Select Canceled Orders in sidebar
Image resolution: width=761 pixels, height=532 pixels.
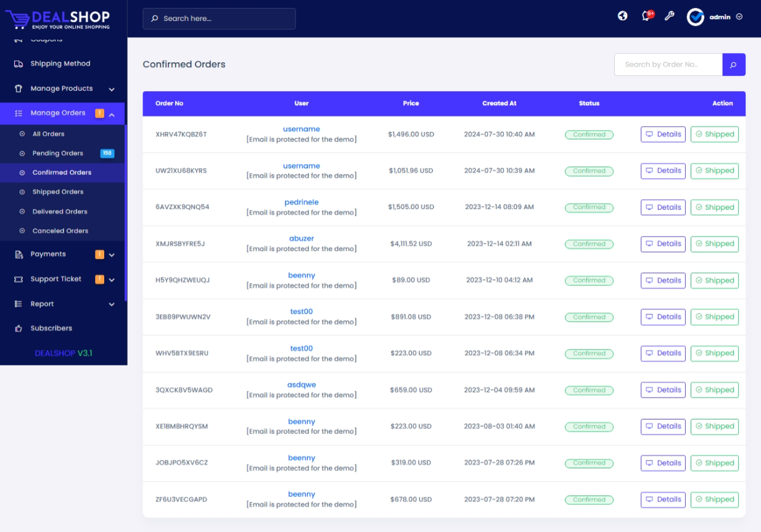[x=60, y=231]
